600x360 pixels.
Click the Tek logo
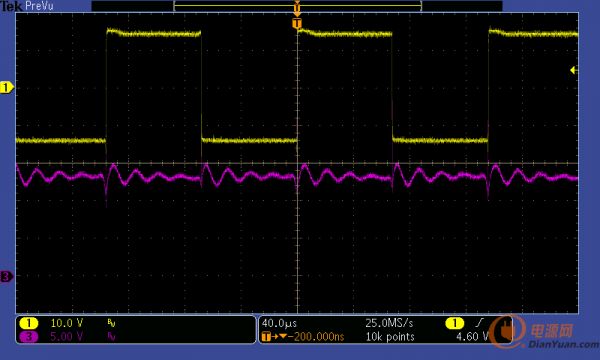[11, 6]
